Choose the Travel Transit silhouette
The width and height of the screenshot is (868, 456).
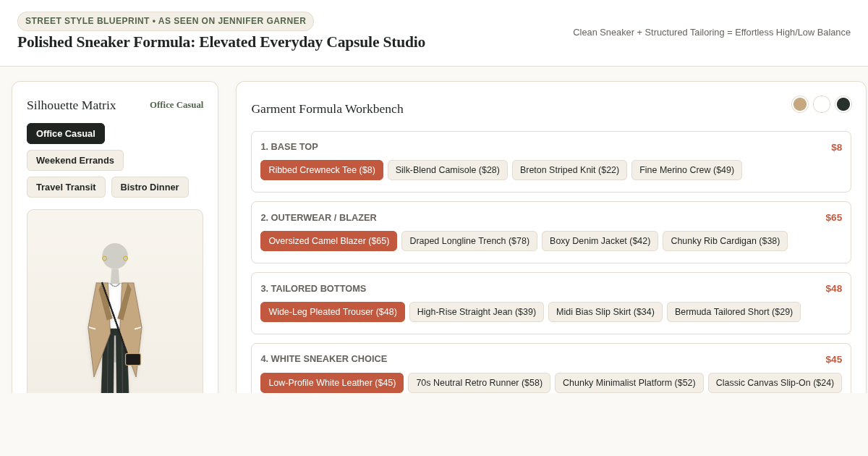[66, 187]
